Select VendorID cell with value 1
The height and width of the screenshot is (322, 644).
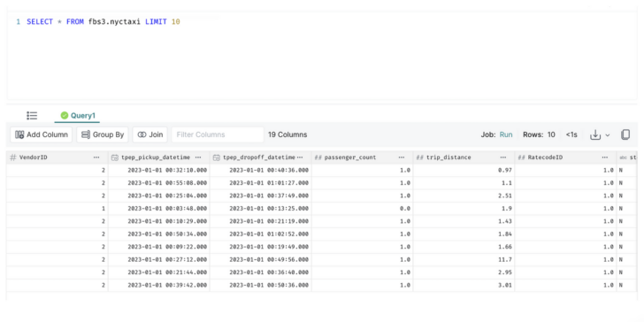tap(57, 208)
